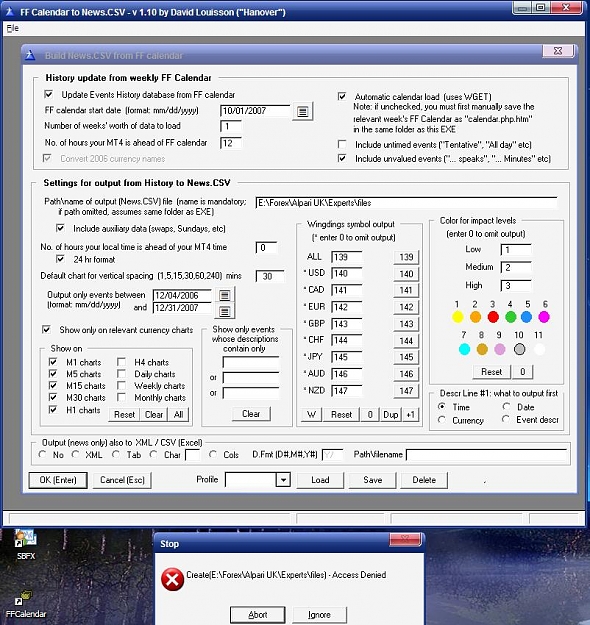Screen dimensions: 590x625
Task: Select Cols output radio button
Action: [x=213, y=454]
